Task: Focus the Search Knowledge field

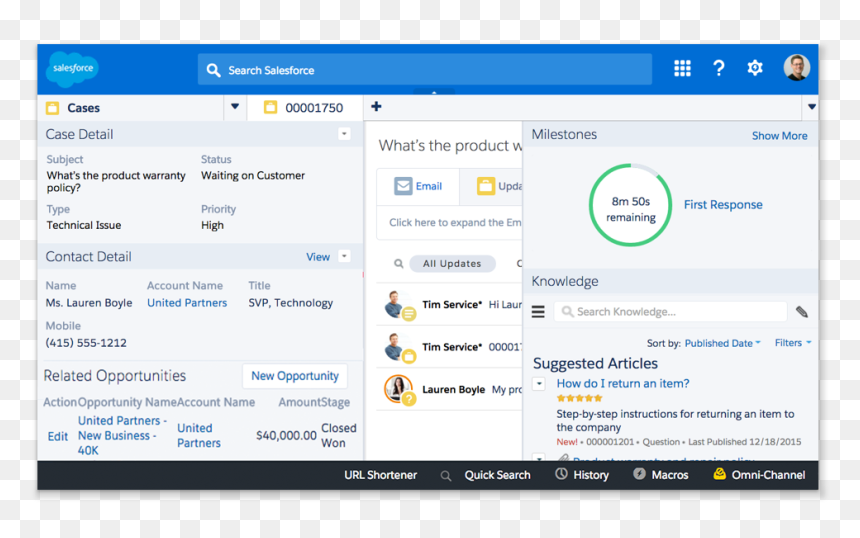Action: point(670,312)
